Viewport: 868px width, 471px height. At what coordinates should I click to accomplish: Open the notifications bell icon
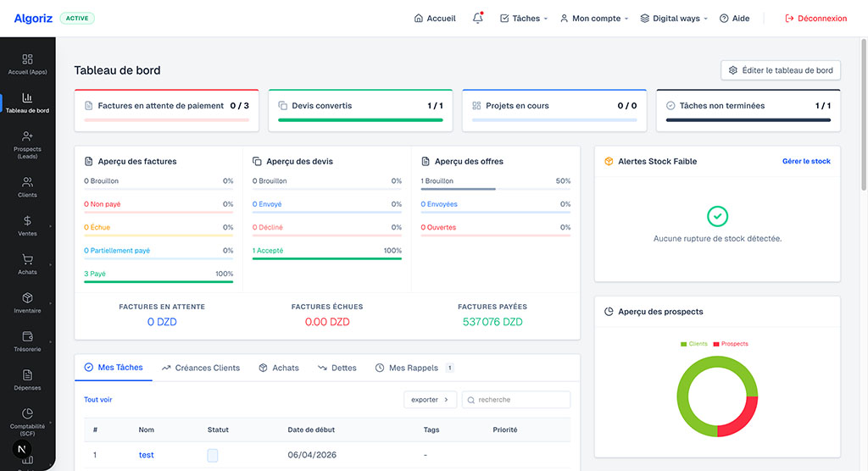tap(478, 19)
